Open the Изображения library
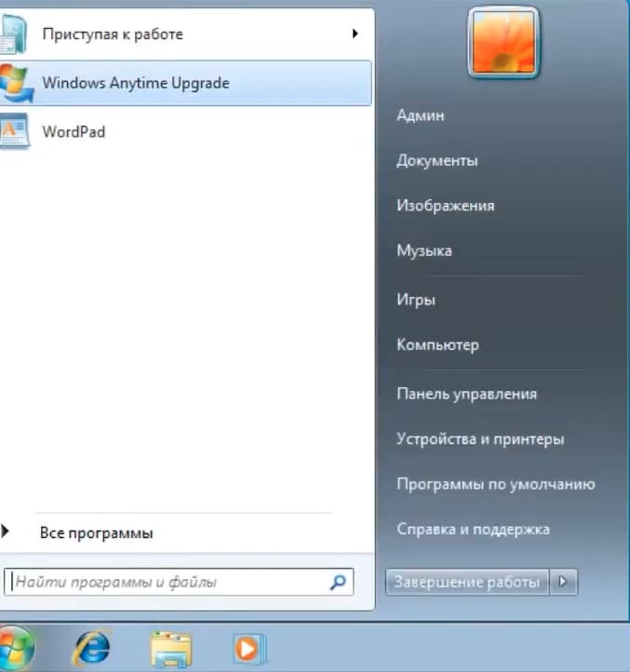This screenshot has width=630, height=672. (x=445, y=206)
